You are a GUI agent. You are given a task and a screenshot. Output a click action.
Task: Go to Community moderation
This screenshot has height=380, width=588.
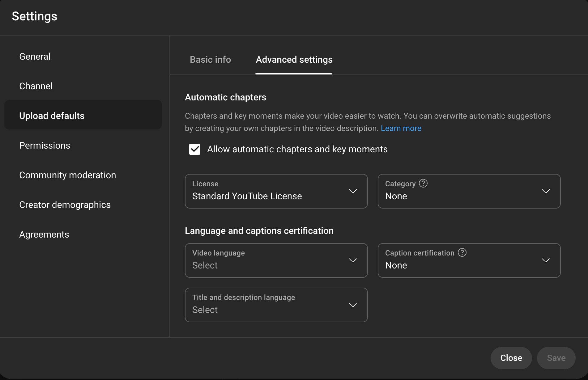[x=67, y=175]
